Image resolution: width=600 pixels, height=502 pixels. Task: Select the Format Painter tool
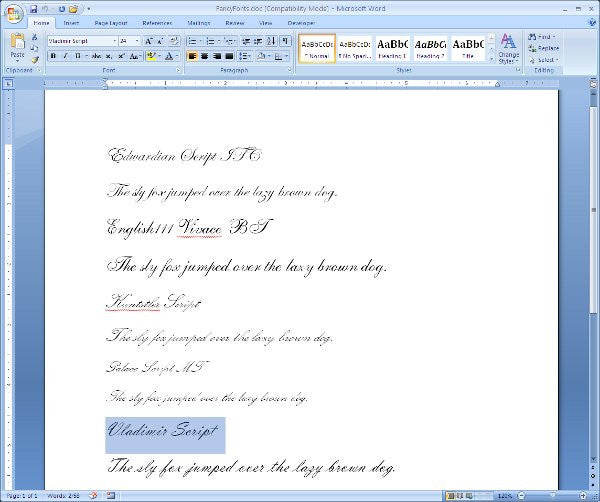[35, 60]
